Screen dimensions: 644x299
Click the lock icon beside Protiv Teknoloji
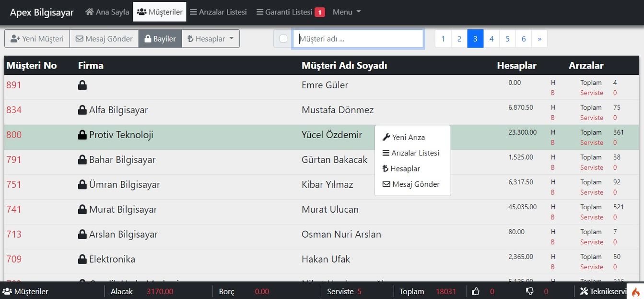click(x=82, y=135)
